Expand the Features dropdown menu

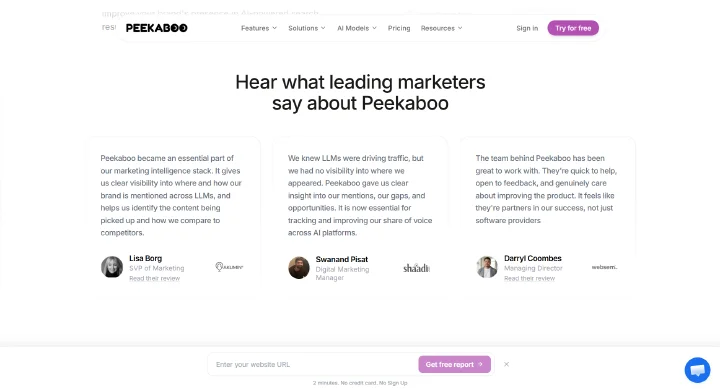[259, 28]
